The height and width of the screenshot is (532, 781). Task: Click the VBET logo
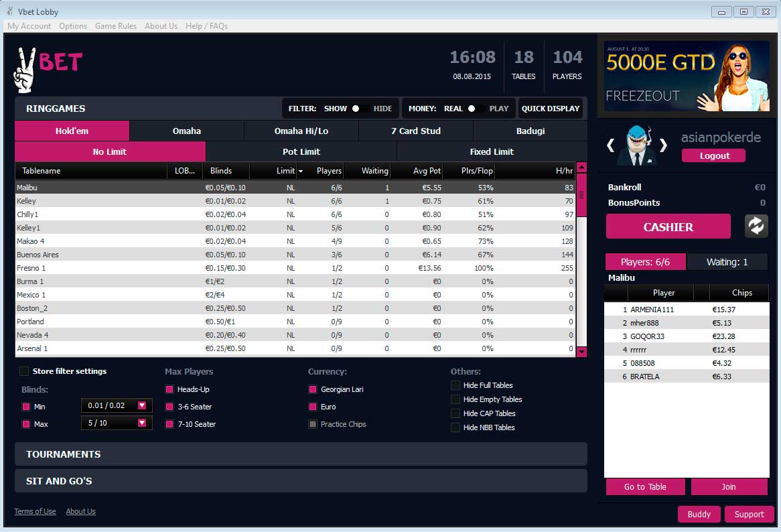(x=48, y=70)
